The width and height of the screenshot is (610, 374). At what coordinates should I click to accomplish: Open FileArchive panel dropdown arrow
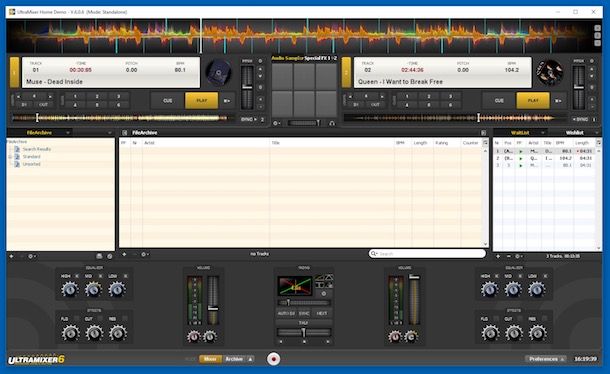(68, 133)
